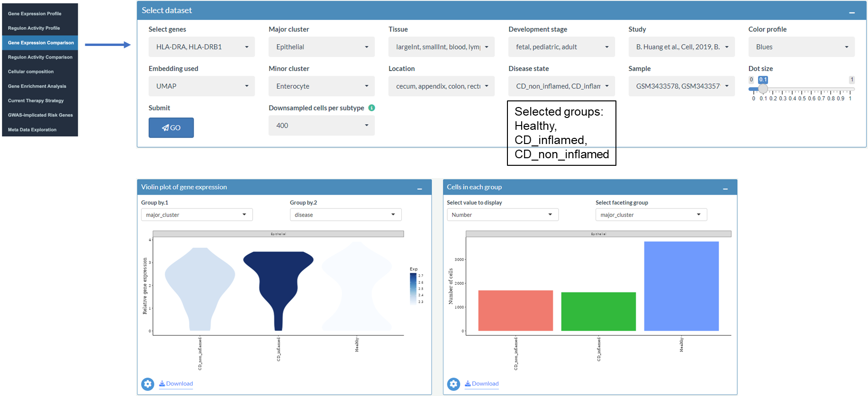
Task: Expand the Major cluster Epithelial dropdown
Action: click(x=321, y=47)
